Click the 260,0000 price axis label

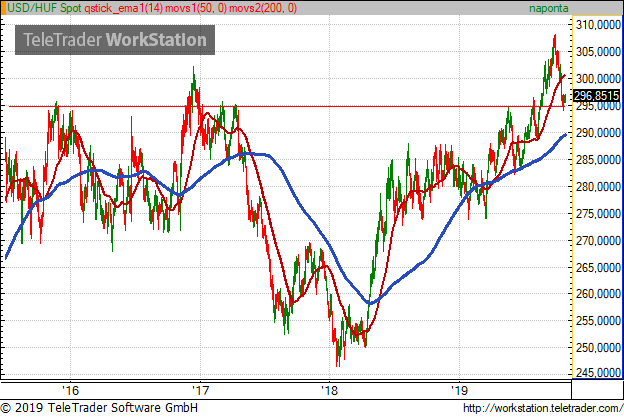[x=598, y=294]
